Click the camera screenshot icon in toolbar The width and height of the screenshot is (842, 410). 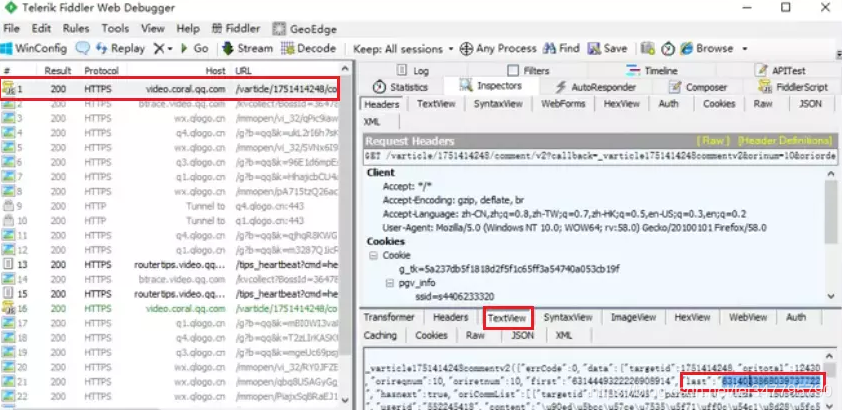click(x=648, y=48)
